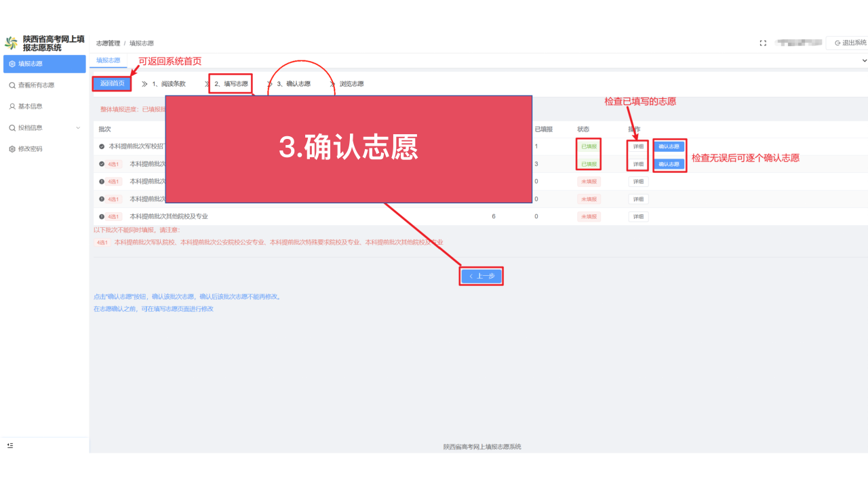Image resolution: width=868 pixels, height=488 pixels.
Task: Click the 已填报 status tag with count 1
Action: [588, 146]
